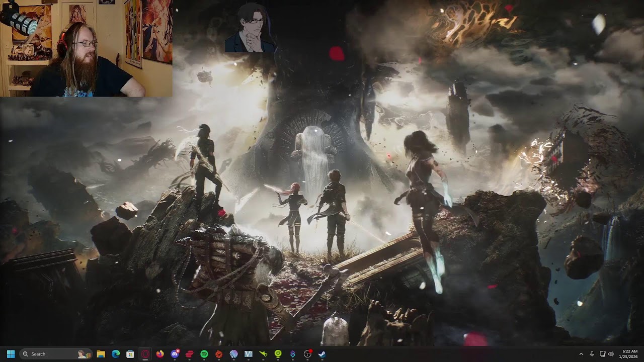Image resolution: width=644 pixels, height=362 pixels.
Task: Open Discord with the notification badge
Action: 175,354
